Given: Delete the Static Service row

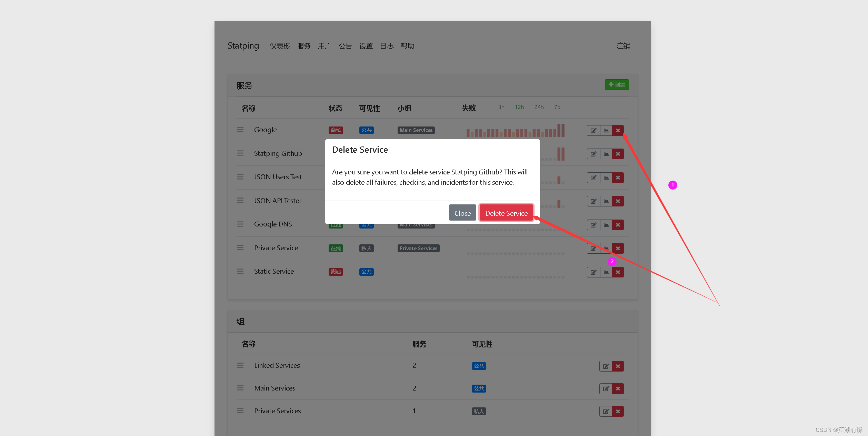Looking at the screenshot, I should pyautogui.click(x=618, y=272).
